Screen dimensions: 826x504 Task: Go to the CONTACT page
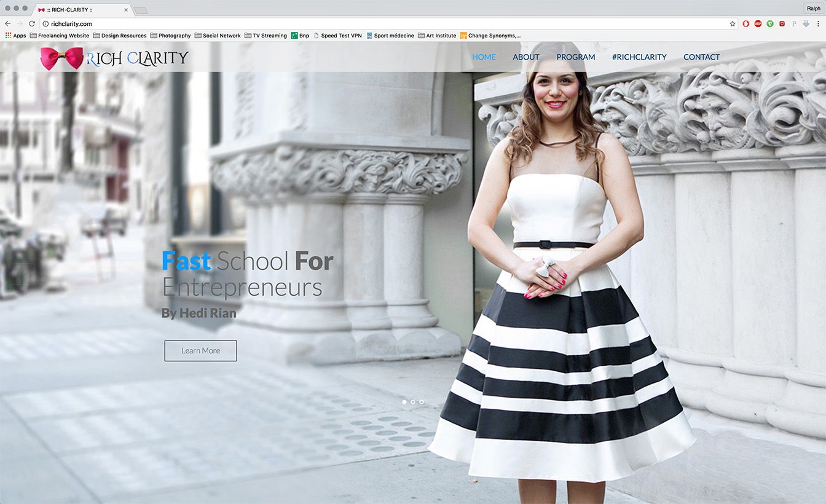(x=702, y=57)
